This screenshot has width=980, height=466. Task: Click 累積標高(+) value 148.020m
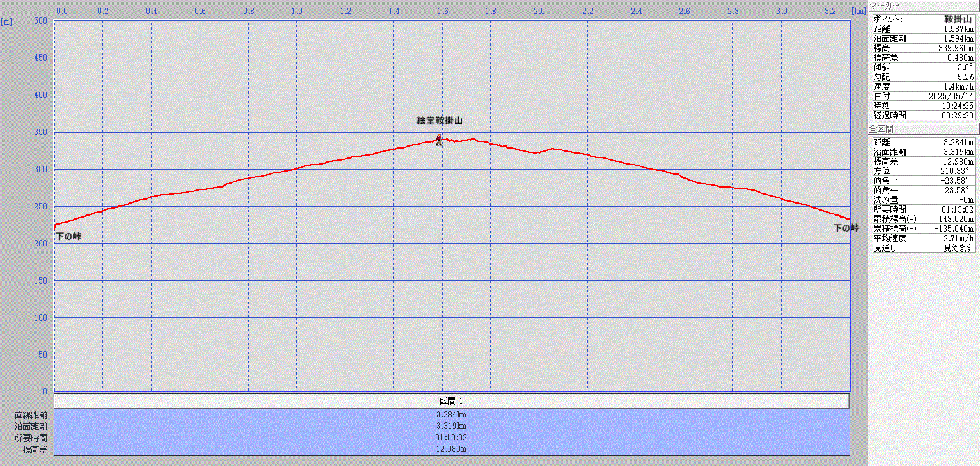coord(956,219)
